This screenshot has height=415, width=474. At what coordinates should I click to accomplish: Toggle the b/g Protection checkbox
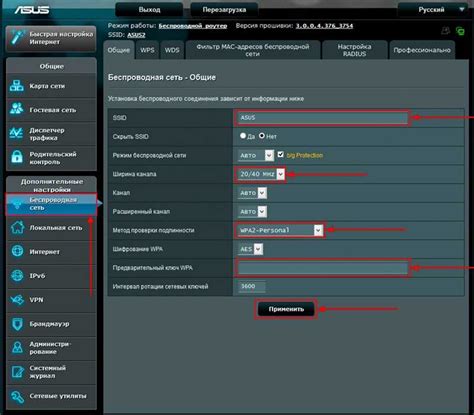(280, 154)
